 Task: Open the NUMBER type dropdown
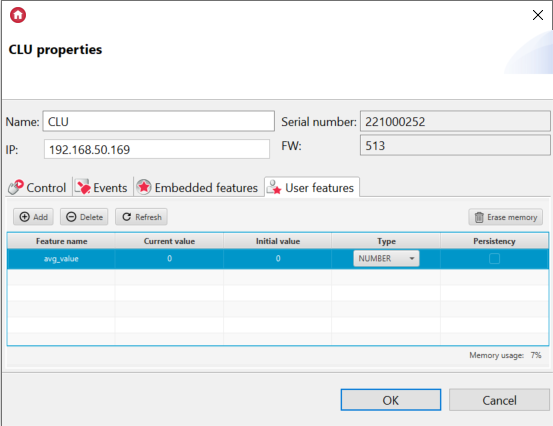(386, 258)
